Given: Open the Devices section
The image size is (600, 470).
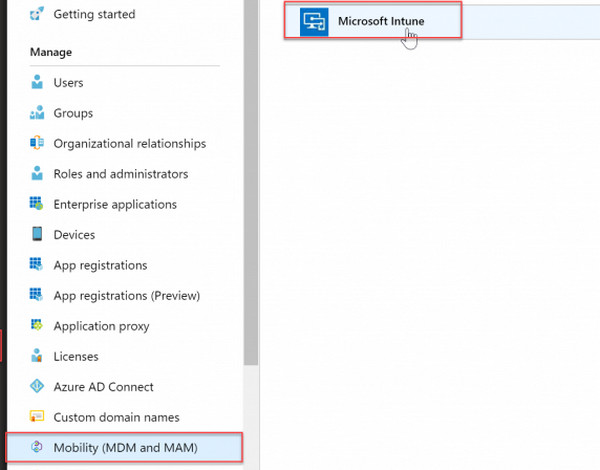Looking at the screenshot, I should (x=74, y=235).
